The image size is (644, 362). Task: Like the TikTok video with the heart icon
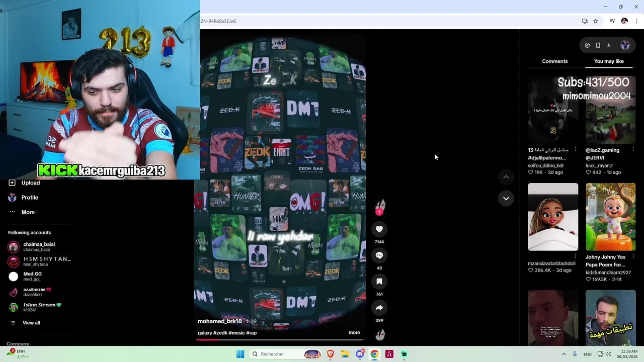coord(379,229)
